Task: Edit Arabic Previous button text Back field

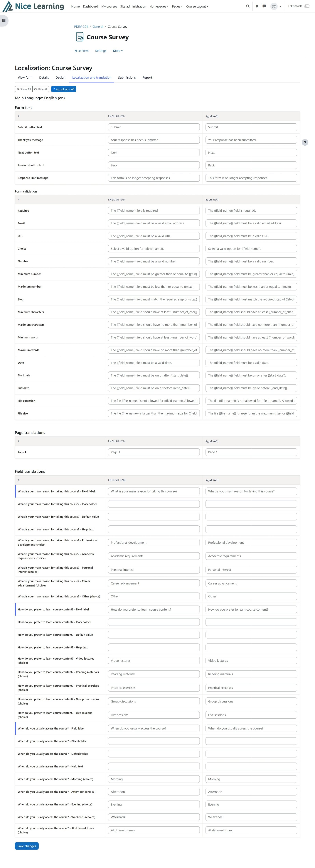Action: 251,165
